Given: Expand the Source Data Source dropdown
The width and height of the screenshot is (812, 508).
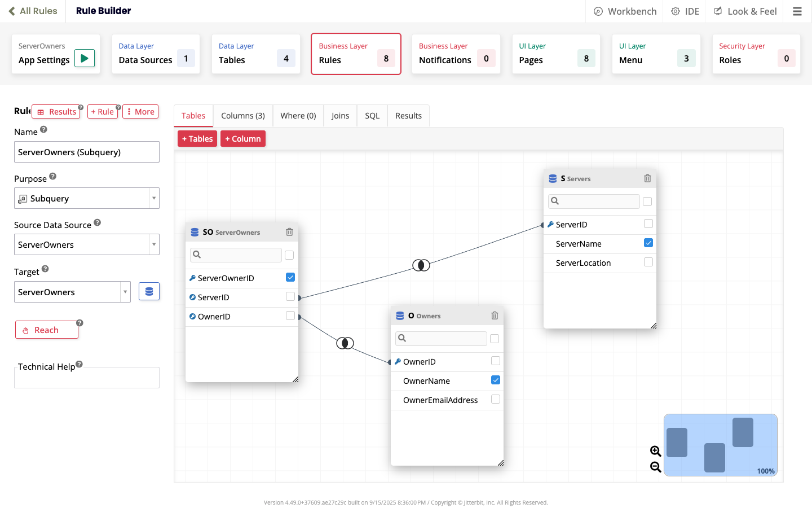Looking at the screenshot, I should tap(153, 244).
